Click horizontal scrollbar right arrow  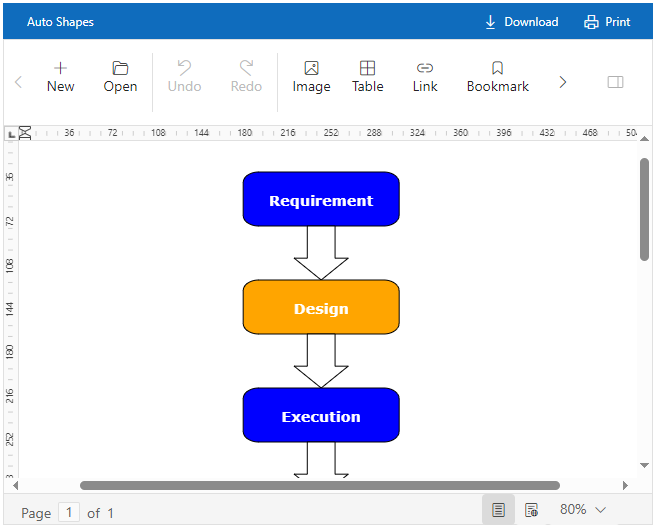click(625, 485)
